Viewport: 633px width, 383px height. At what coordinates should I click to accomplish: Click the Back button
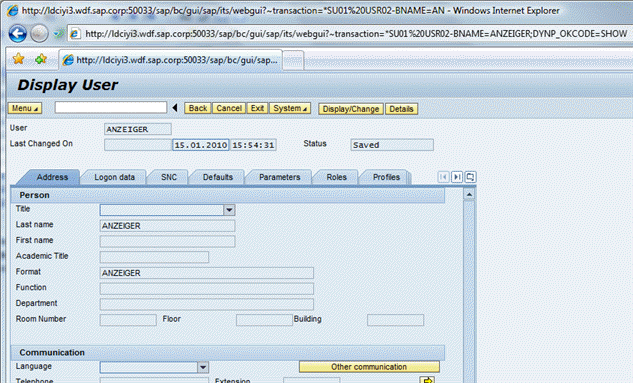(198, 108)
